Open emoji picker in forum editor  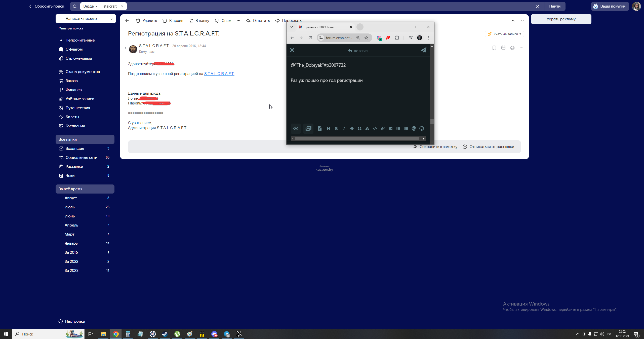422,129
